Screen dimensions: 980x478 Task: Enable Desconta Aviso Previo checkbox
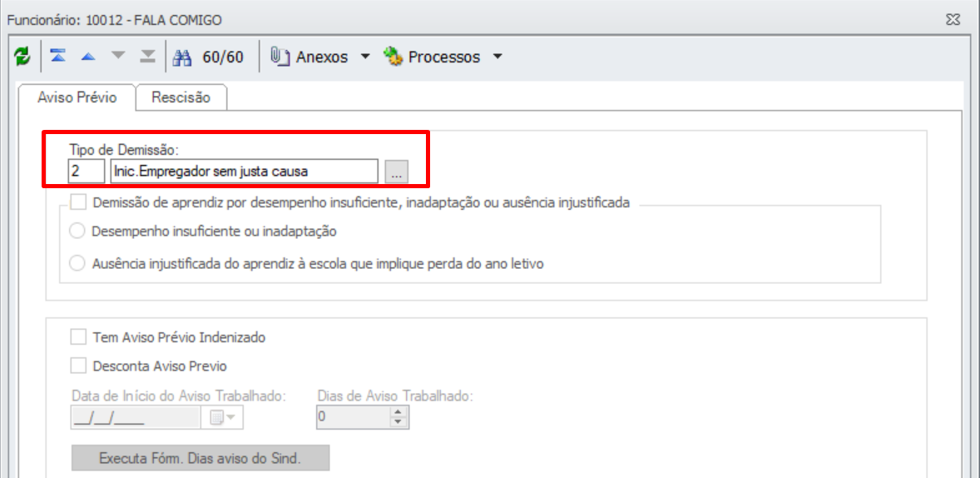point(79,365)
